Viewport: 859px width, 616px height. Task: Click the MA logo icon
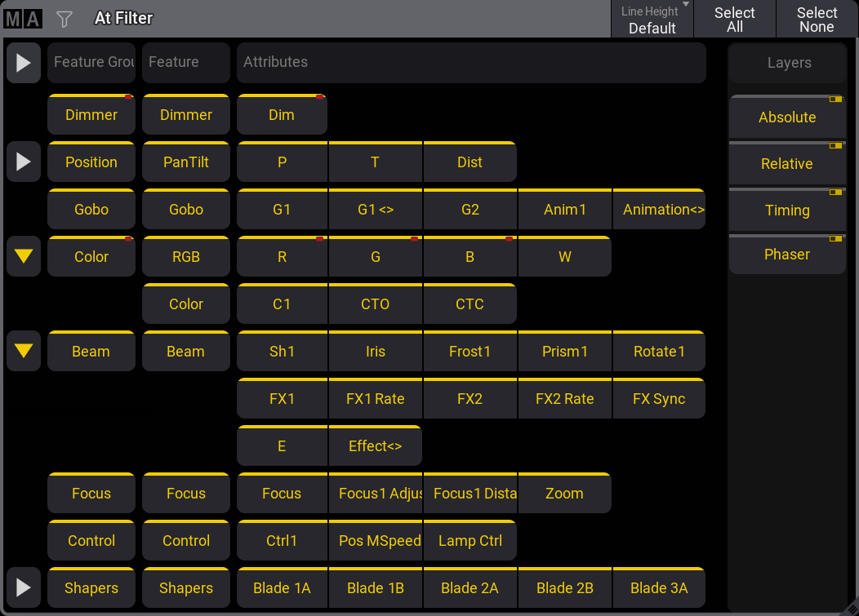pyautogui.click(x=23, y=18)
